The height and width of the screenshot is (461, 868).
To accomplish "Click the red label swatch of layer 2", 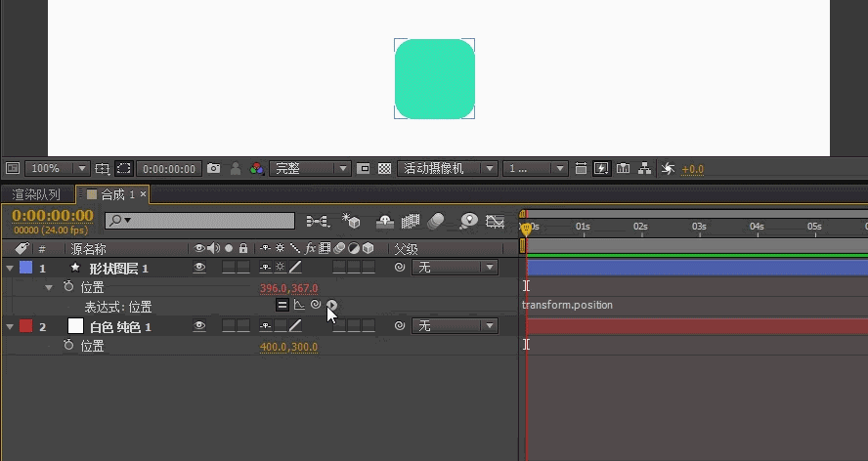I will pyautogui.click(x=25, y=326).
